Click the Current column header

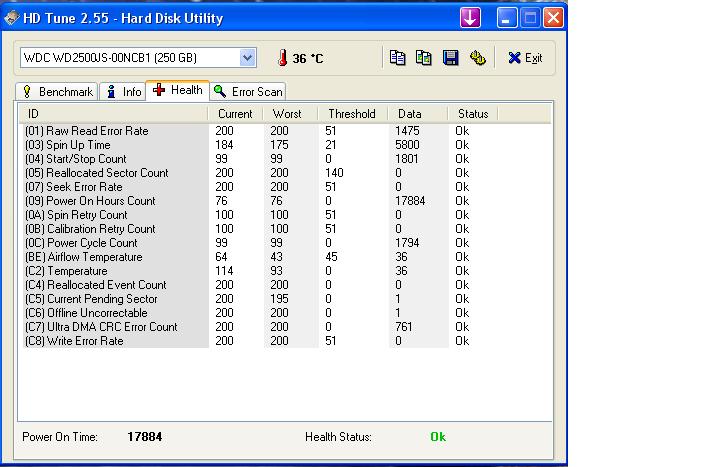(x=235, y=114)
